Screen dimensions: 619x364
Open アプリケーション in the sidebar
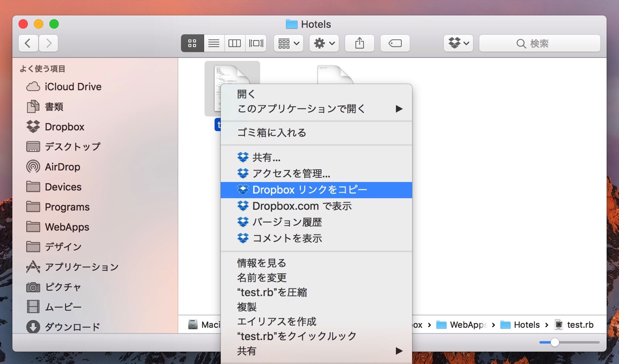click(72, 267)
